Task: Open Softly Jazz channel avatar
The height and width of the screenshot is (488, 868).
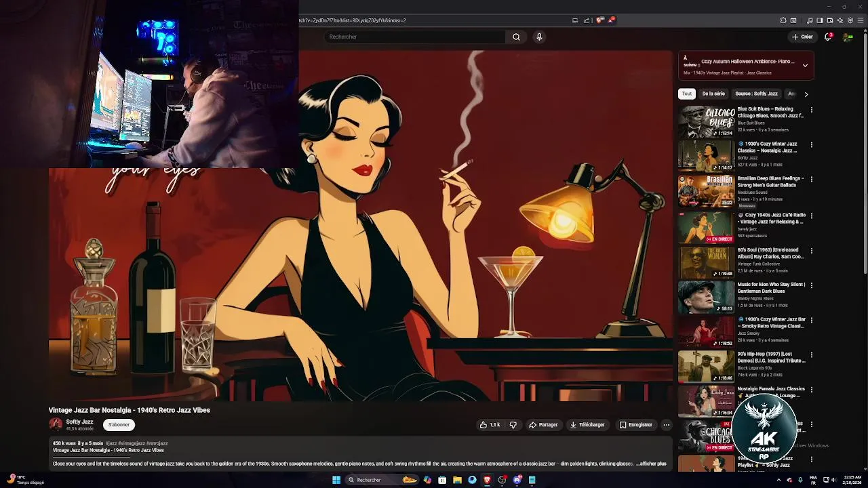Action: (56, 424)
